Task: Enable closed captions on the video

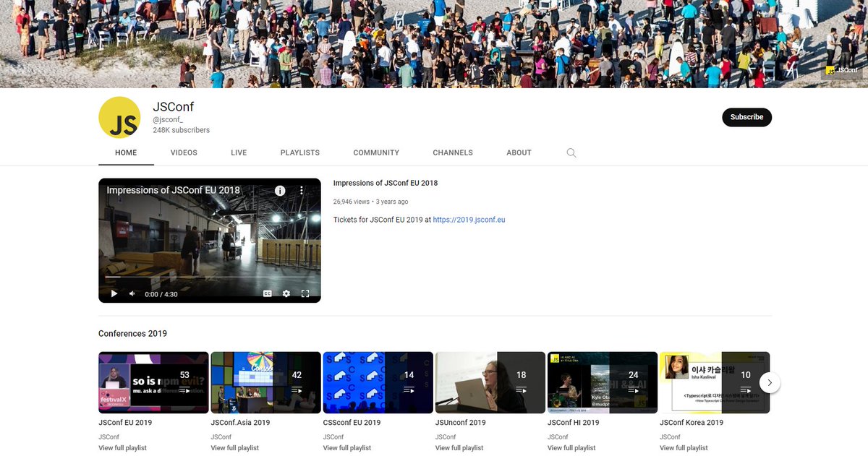Action: 268,293
